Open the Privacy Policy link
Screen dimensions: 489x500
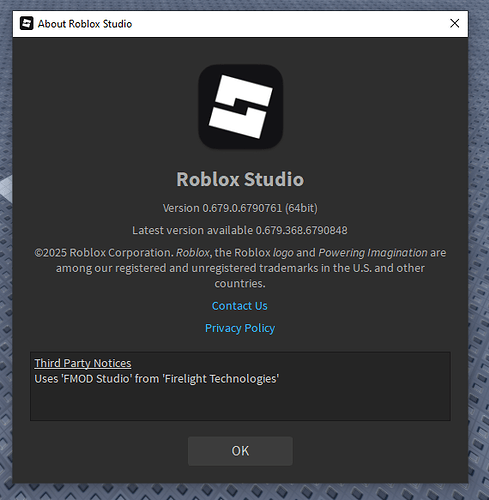pyautogui.click(x=240, y=328)
